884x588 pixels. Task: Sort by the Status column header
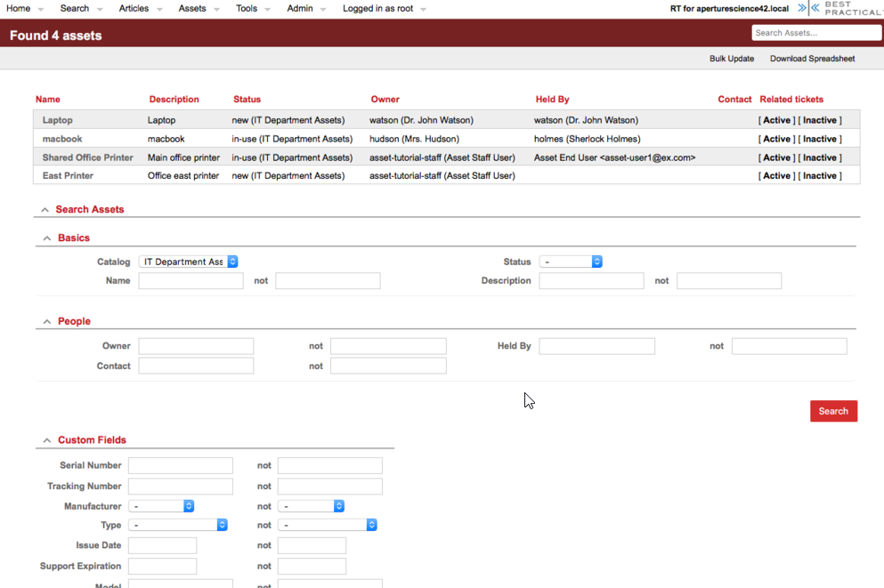pyautogui.click(x=247, y=99)
